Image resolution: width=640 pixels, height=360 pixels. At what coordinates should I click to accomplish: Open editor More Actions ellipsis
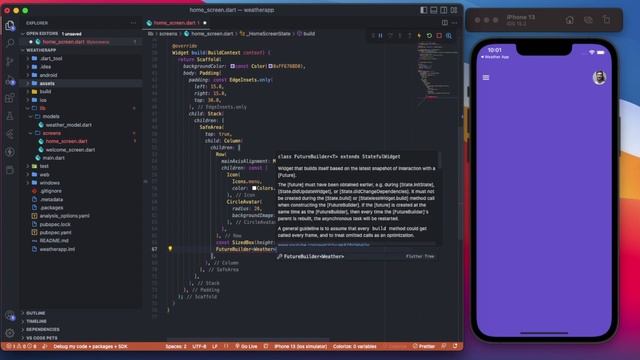[454, 23]
